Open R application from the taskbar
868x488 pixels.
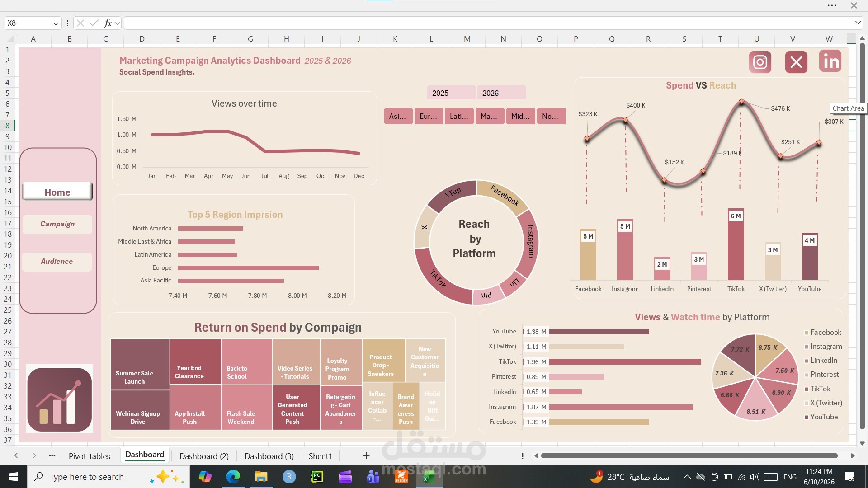point(289,477)
